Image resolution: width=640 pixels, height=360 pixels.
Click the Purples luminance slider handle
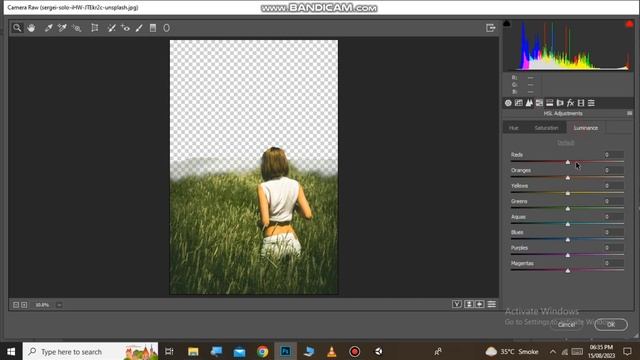click(x=568, y=255)
